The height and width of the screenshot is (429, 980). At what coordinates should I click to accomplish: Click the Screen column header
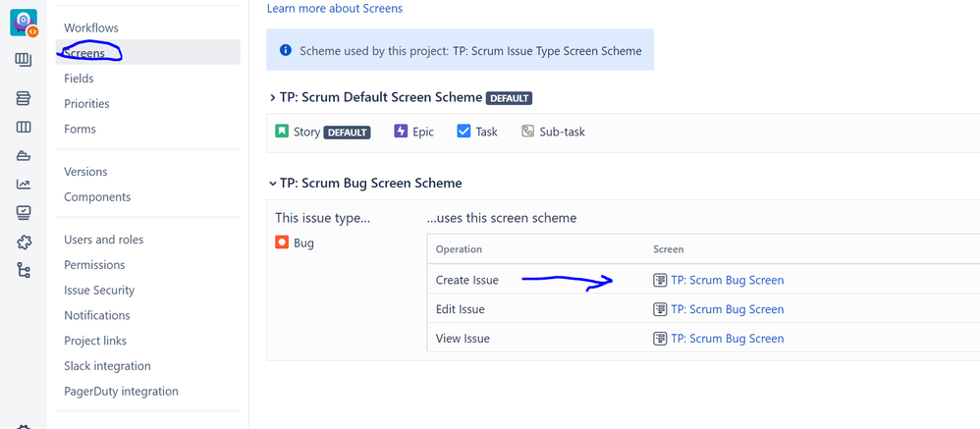(668, 249)
